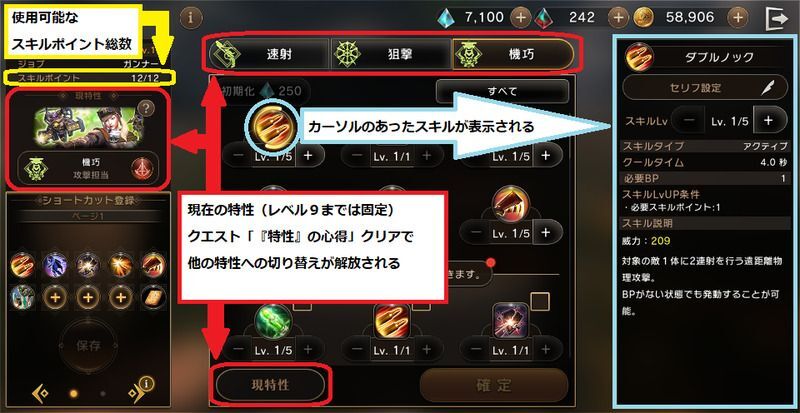
Task: Click the question mark on the 現特性 card
Action: pyautogui.click(x=146, y=108)
